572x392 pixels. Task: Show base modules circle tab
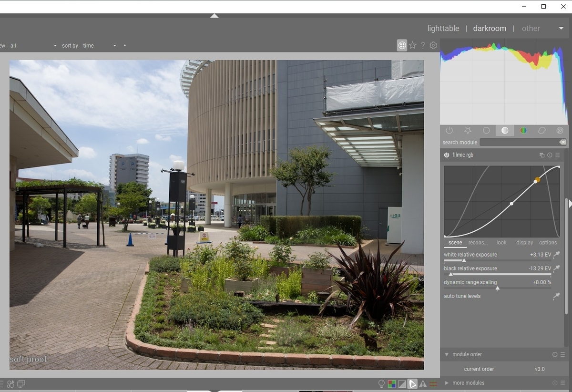pyautogui.click(x=486, y=130)
